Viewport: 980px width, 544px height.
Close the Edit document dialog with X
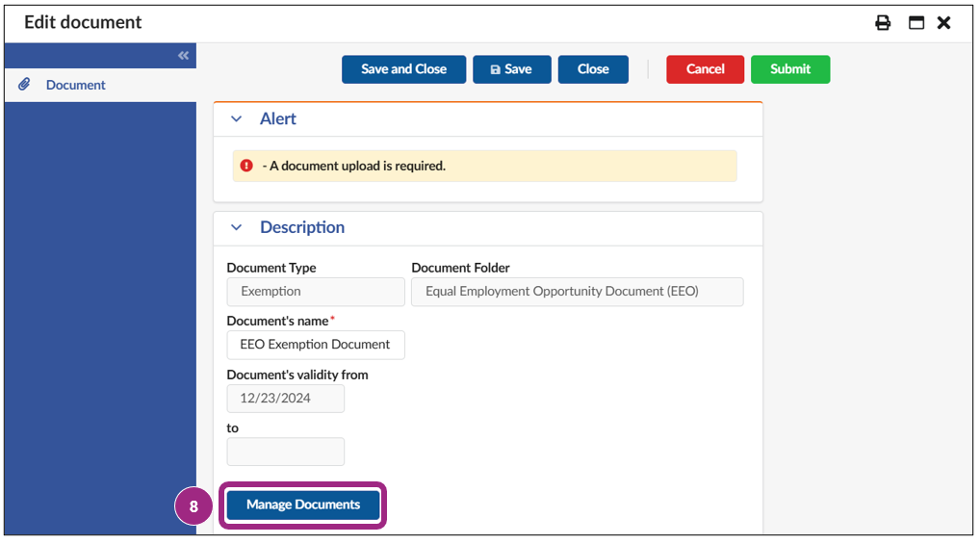pyautogui.click(x=943, y=23)
